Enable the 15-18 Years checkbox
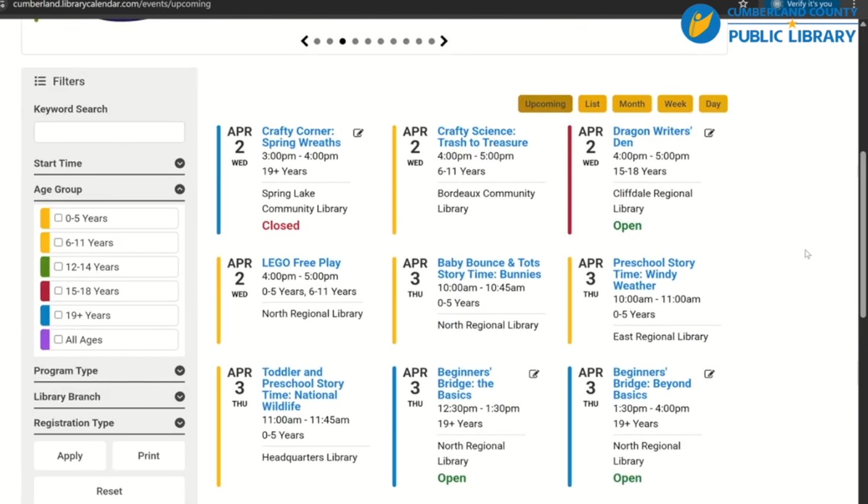Image resolution: width=868 pixels, height=504 pixels. coord(58,291)
